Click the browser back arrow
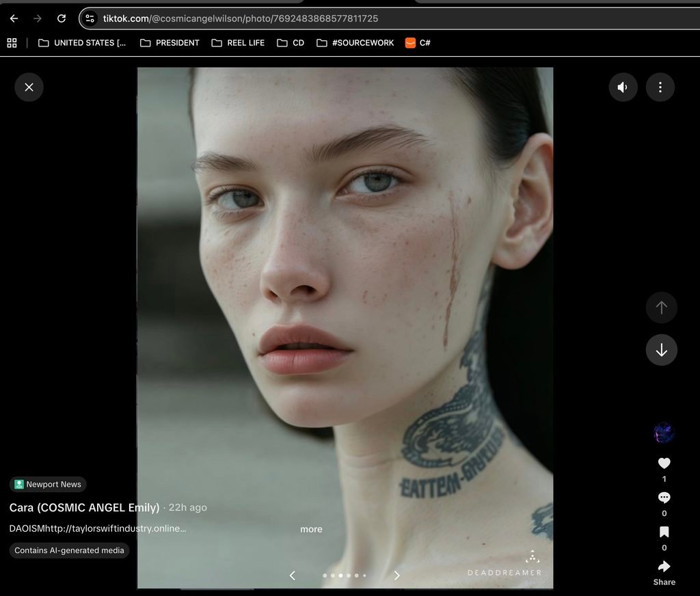Viewport: 700px width, 596px height. [14, 18]
